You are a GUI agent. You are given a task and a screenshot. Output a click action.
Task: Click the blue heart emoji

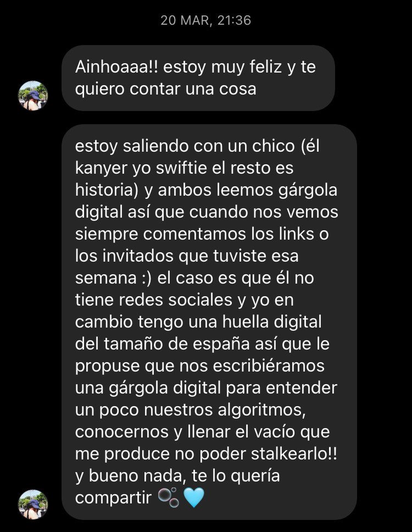(194, 498)
